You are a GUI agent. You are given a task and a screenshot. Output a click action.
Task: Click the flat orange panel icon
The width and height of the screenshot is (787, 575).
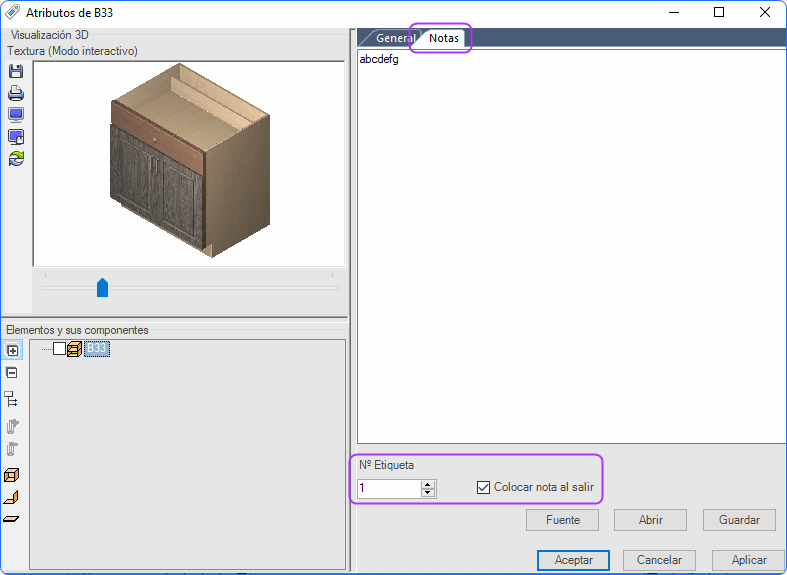click(x=11, y=519)
